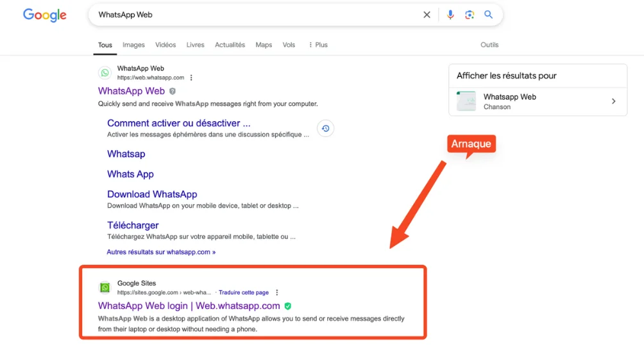Go to the Livres tab

pos(195,45)
